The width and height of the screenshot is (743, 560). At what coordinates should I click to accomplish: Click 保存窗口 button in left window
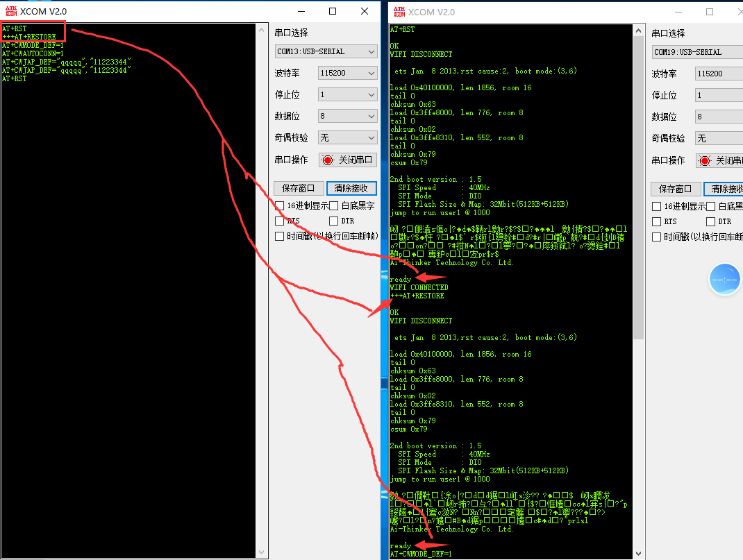point(299,189)
